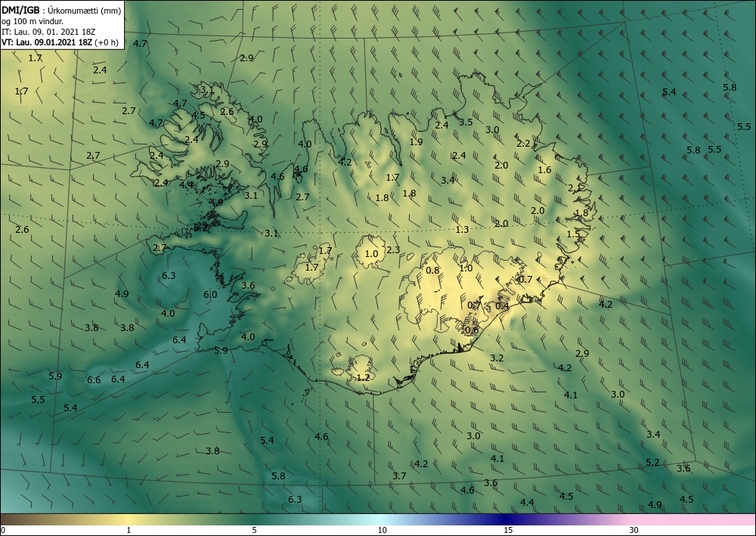Click the '6.0' value in the bay

[x=210, y=295]
